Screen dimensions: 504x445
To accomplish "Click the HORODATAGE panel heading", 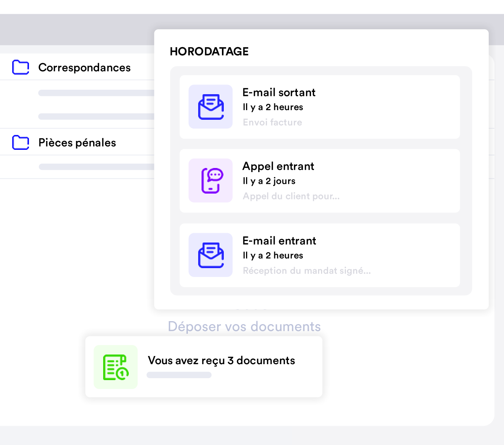I will coord(209,52).
